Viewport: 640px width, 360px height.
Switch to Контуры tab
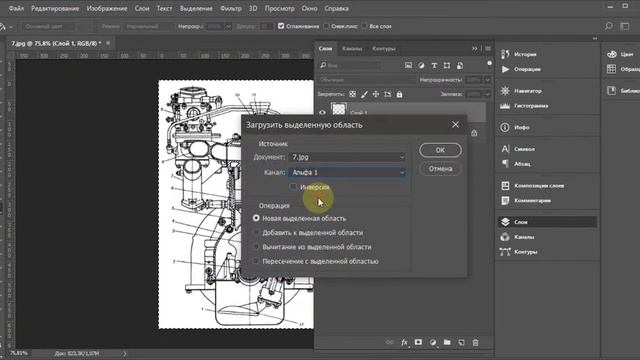click(383, 49)
